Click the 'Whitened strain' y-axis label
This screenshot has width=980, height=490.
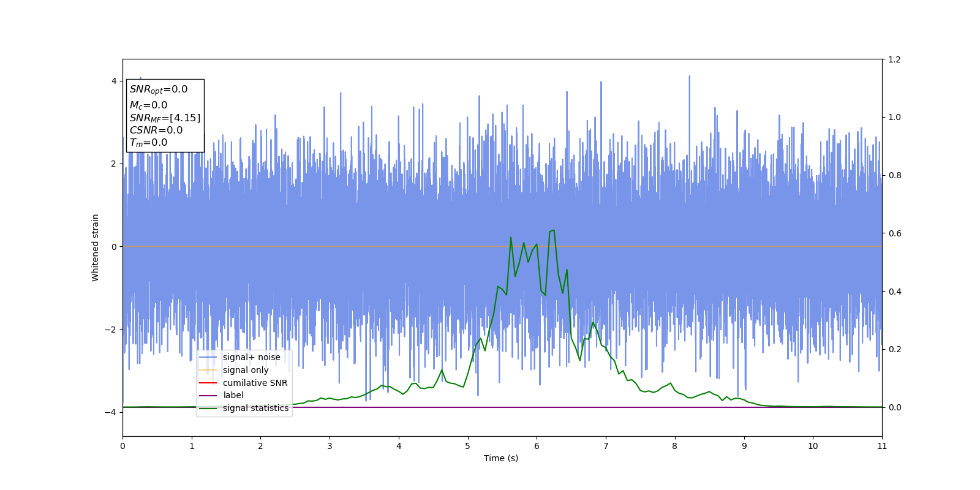96,247
